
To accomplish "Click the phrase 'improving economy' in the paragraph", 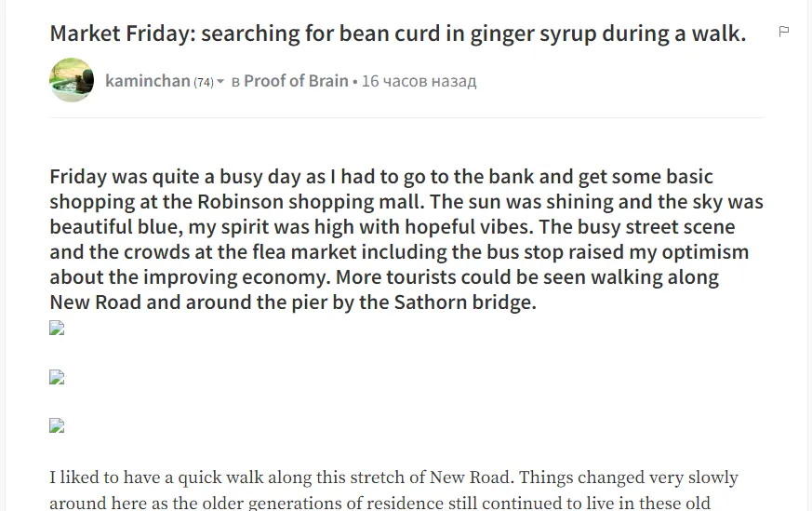I will tap(236, 277).
